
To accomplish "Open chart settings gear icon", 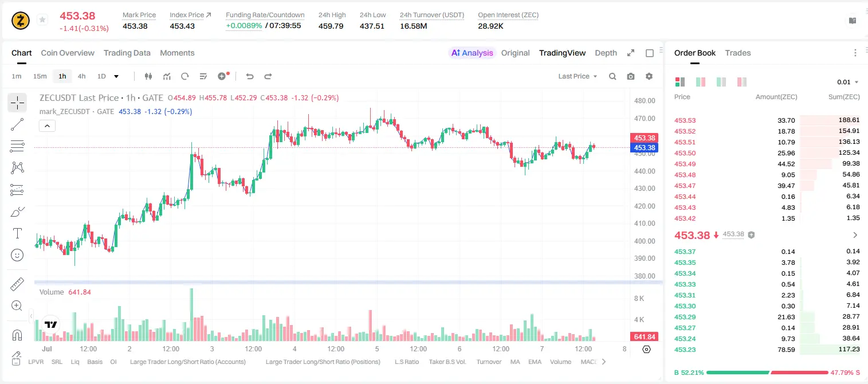I will click(649, 76).
